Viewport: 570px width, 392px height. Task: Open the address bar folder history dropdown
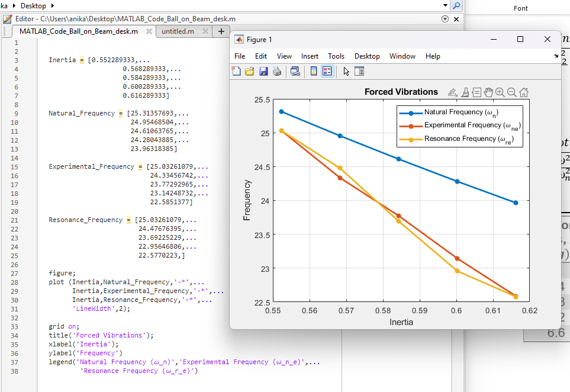click(445, 5)
